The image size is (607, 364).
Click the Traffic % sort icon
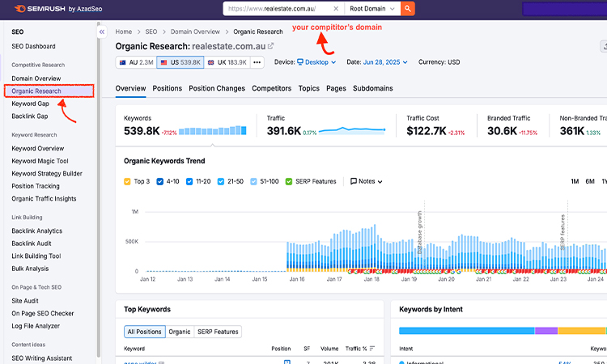click(372, 349)
